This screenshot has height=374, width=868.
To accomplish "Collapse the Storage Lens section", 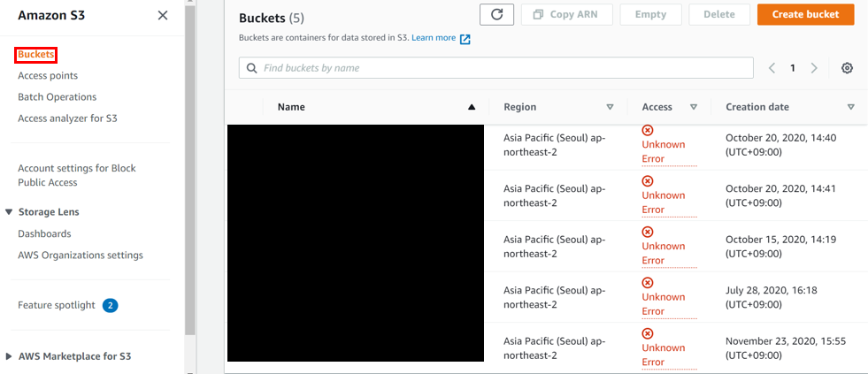I will coord(9,212).
